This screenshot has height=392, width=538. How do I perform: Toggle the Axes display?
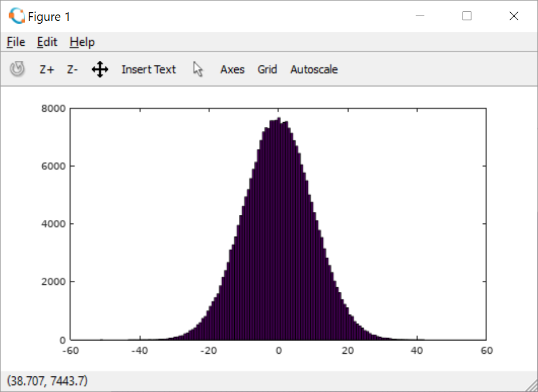coord(232,69)
